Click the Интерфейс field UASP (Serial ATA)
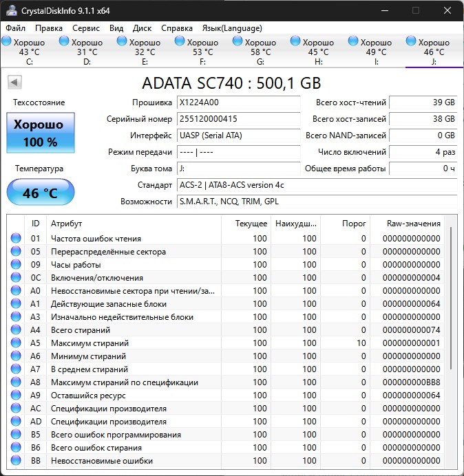 tap(238, 135)
